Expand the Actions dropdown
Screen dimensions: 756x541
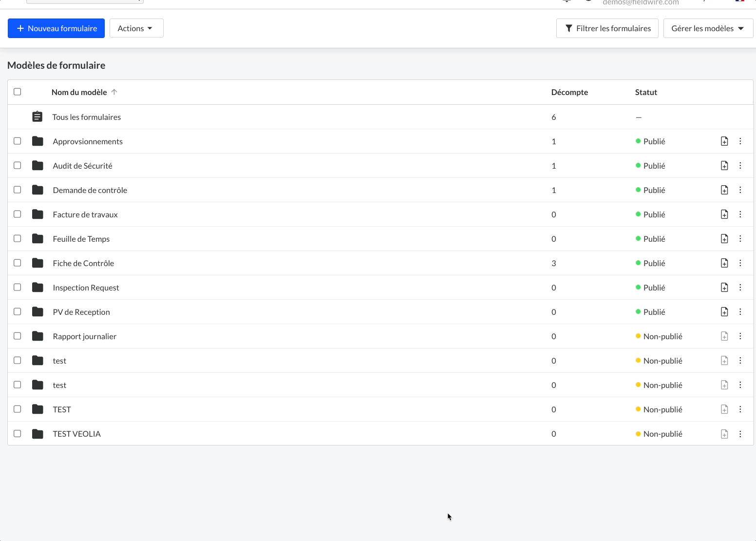[136, 28]
